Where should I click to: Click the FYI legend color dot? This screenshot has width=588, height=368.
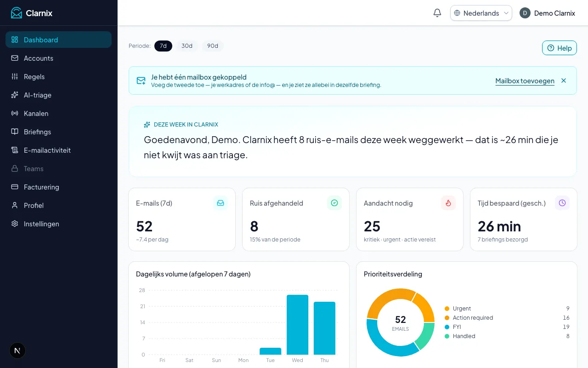(x=447, y=327)
